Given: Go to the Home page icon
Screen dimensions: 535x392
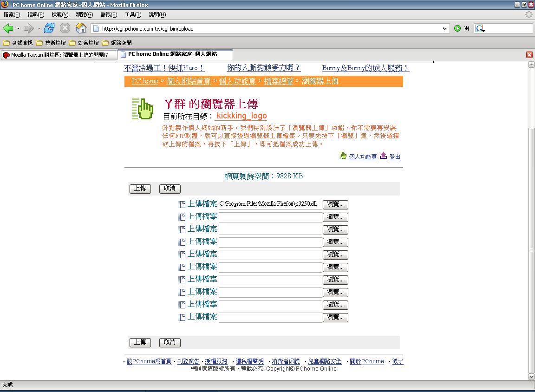Looking at the screenshot, I should pos(81,28).
